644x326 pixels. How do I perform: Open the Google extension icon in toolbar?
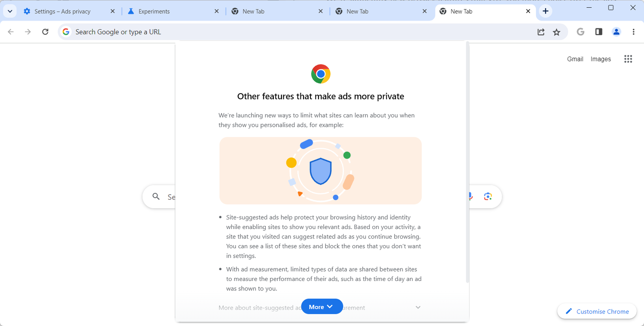click(580, 32)
